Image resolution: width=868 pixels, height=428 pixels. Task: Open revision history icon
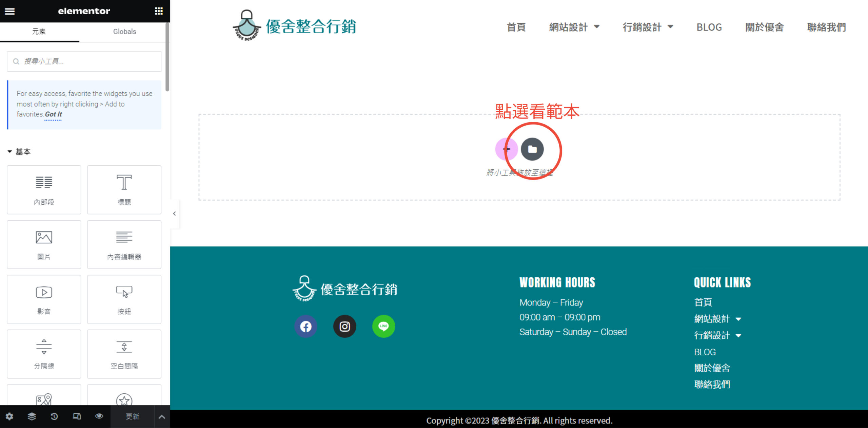coord(54,416)
